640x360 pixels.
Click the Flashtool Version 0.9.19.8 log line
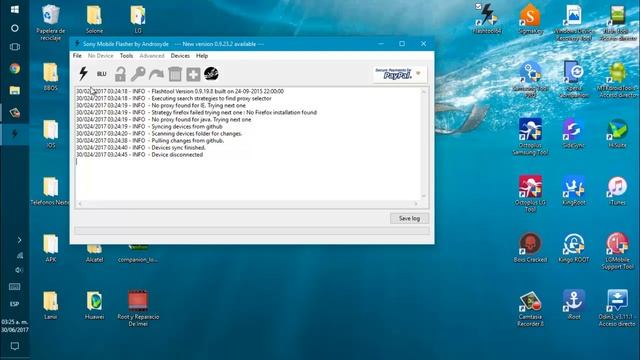pyautogui.click(x=180, y=91)
